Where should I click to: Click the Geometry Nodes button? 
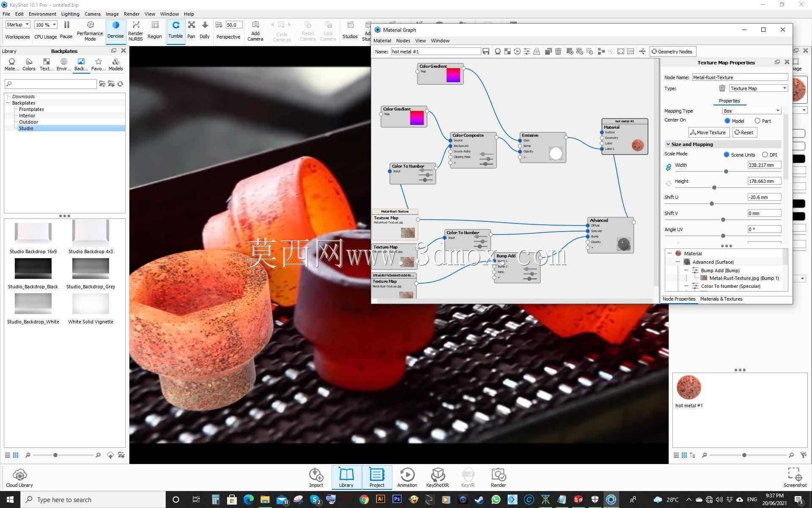[x=672, y=52]
